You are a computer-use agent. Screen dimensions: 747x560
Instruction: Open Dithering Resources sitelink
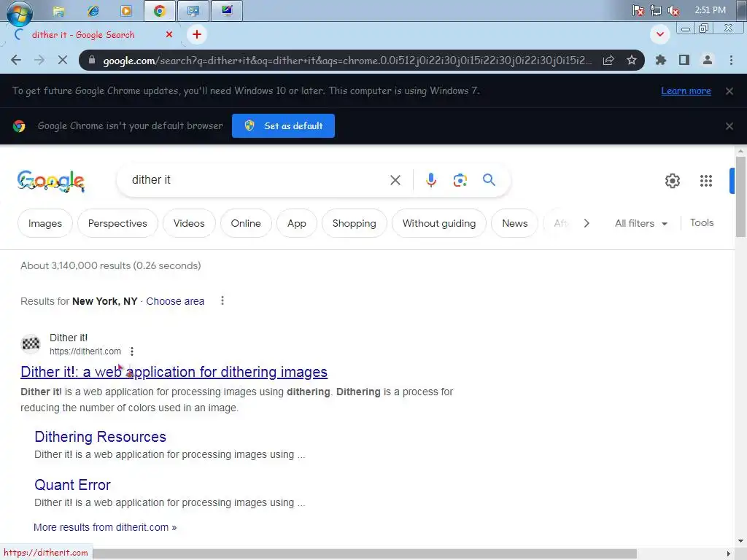pyautogui.click(x=101, y=437)
